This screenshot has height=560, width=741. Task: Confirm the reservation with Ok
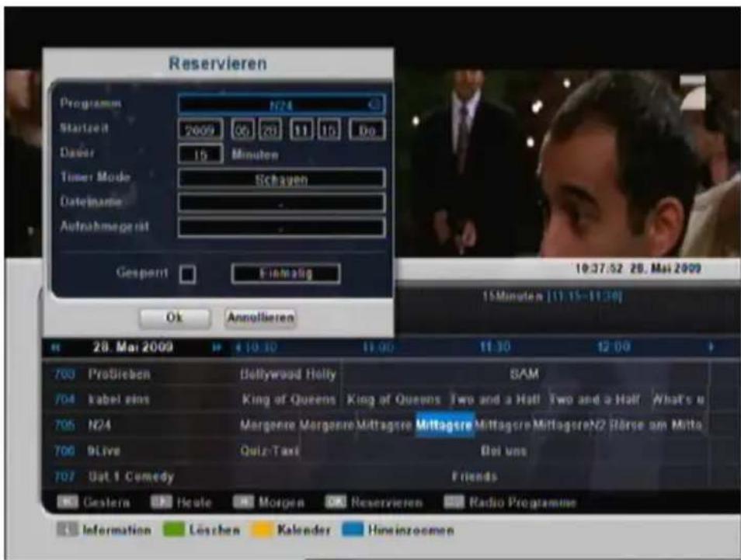(x=175, y=318)
